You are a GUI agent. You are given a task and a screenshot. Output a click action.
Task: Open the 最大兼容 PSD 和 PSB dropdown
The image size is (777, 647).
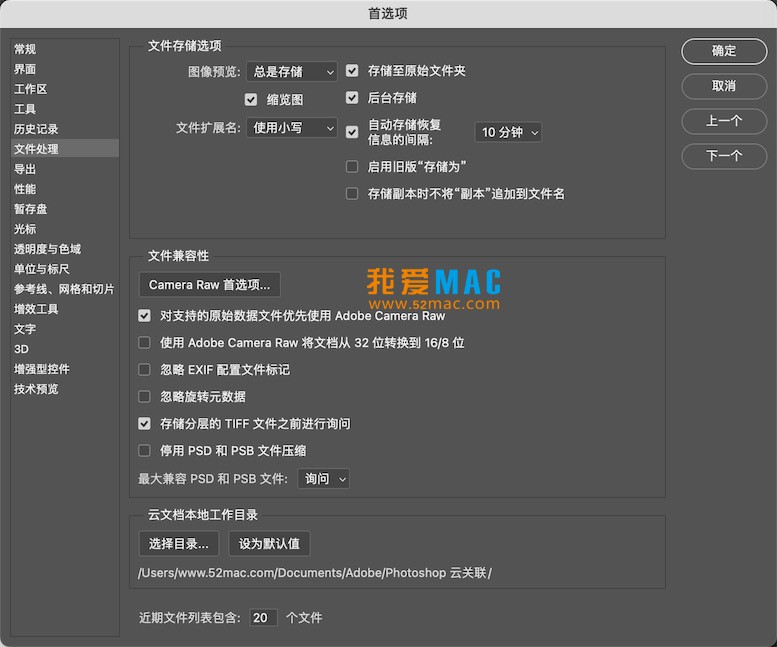pyautogui.click(x=323, y=479)
